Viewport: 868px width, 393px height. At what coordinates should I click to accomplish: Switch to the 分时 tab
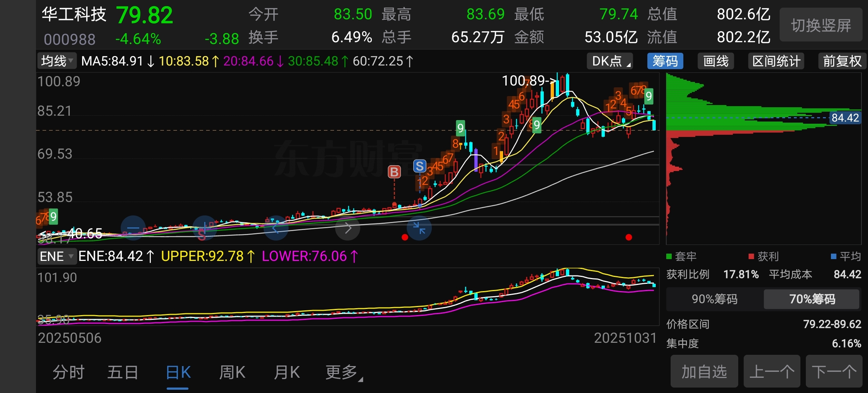(68, 373)
